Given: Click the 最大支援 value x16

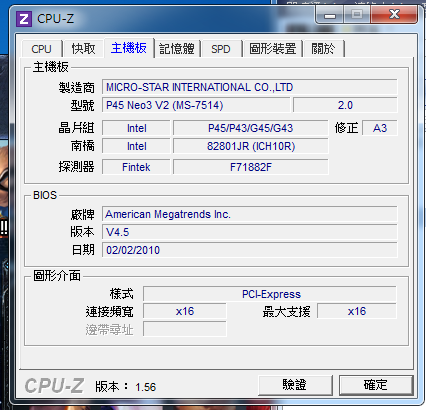Looking at the screenshot, I should pyautogui.click(x=357, y=311).
